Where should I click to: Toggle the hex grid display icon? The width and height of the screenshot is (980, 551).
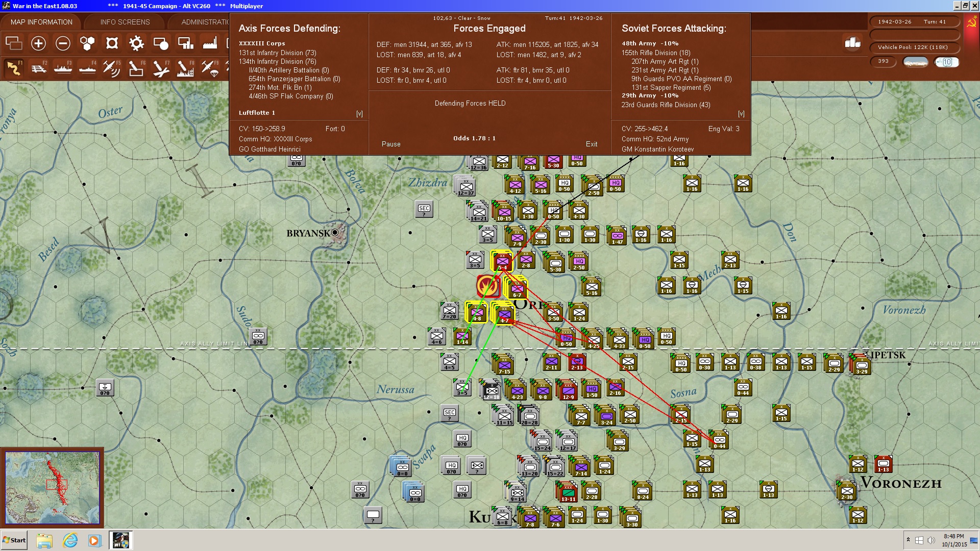point(87,43)
